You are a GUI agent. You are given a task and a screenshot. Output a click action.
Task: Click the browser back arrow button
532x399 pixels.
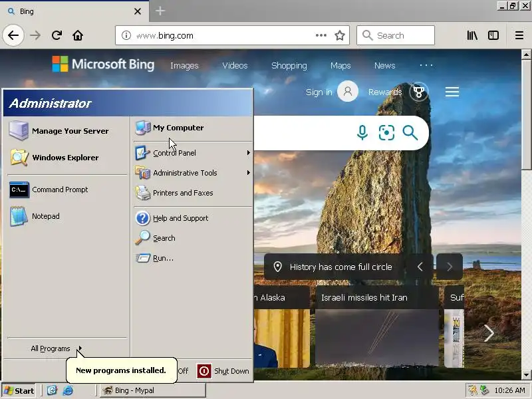click(x=13, y=35)
